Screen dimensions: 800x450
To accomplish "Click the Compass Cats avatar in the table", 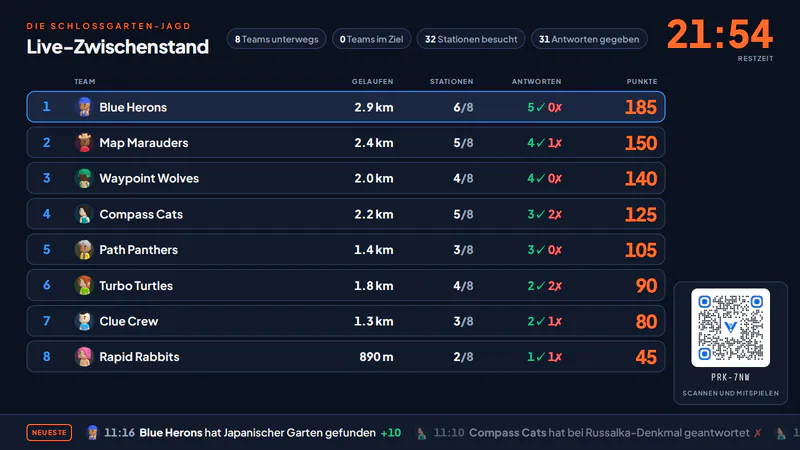I will pos(84,214).
